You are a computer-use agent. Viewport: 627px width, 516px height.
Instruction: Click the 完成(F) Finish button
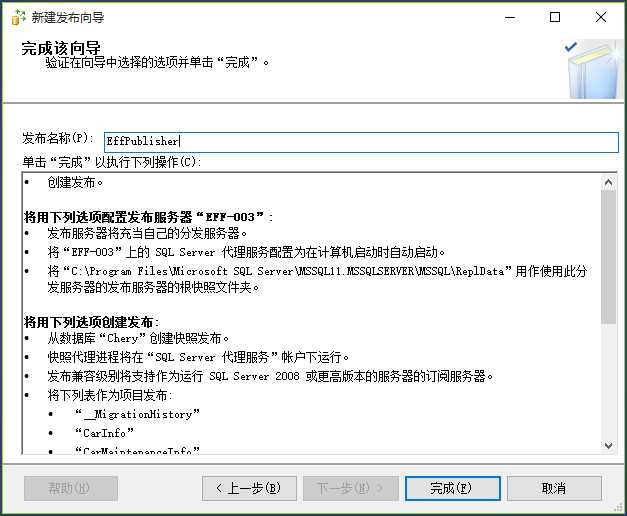click(452, 488)
